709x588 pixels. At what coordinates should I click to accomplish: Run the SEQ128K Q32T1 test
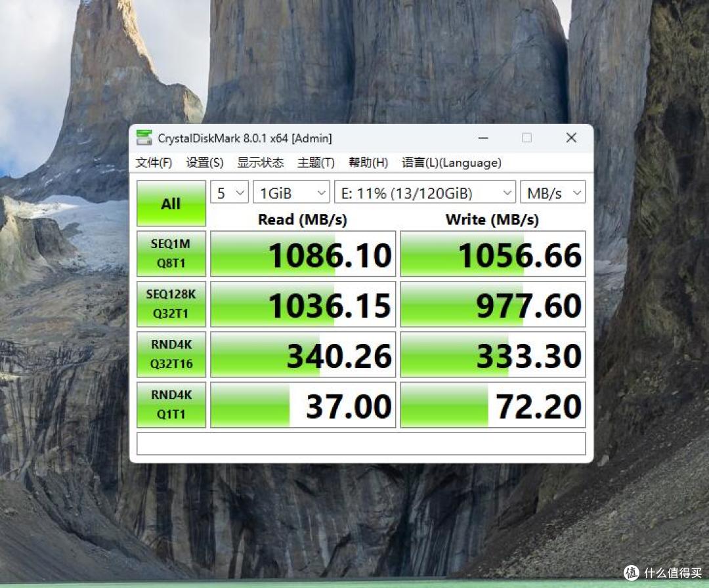coord(171,304)
